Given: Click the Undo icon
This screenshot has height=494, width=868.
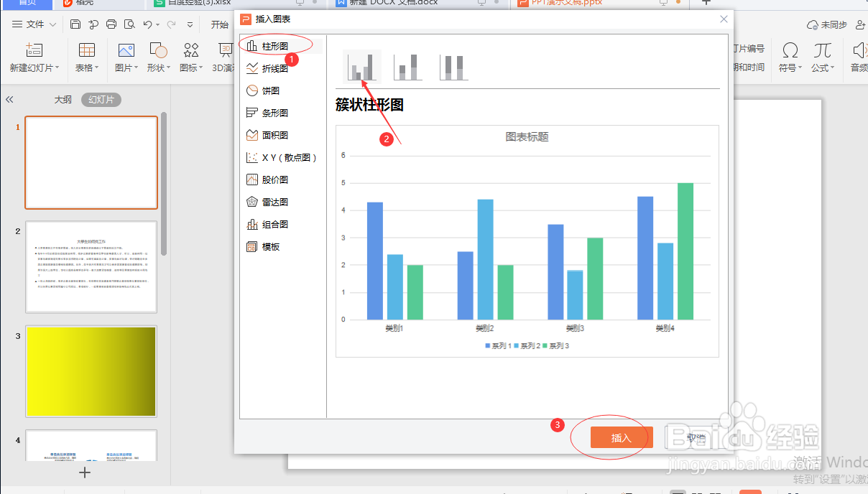Looking at the screenshot, I should 147,24.
